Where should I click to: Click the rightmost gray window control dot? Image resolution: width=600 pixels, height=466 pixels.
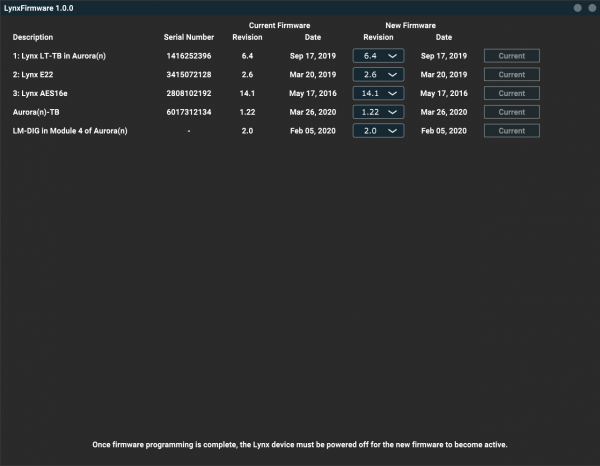point(592,8)
